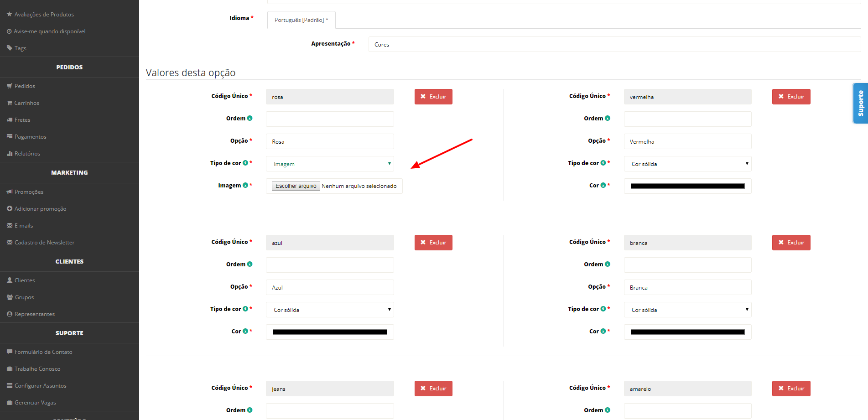
Task: Open Tipo de cor dropdown for vermelha
Action: coord(687,164)
